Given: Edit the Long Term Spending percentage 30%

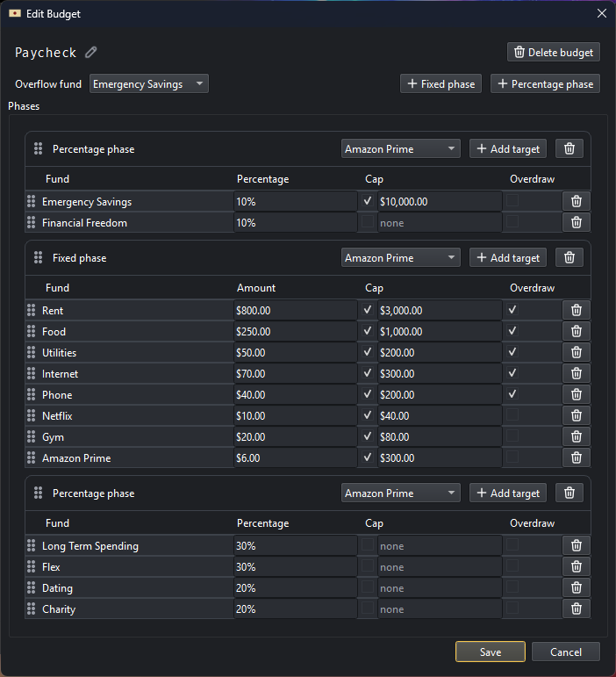Looking at the screenshot, I should point(296,546).
